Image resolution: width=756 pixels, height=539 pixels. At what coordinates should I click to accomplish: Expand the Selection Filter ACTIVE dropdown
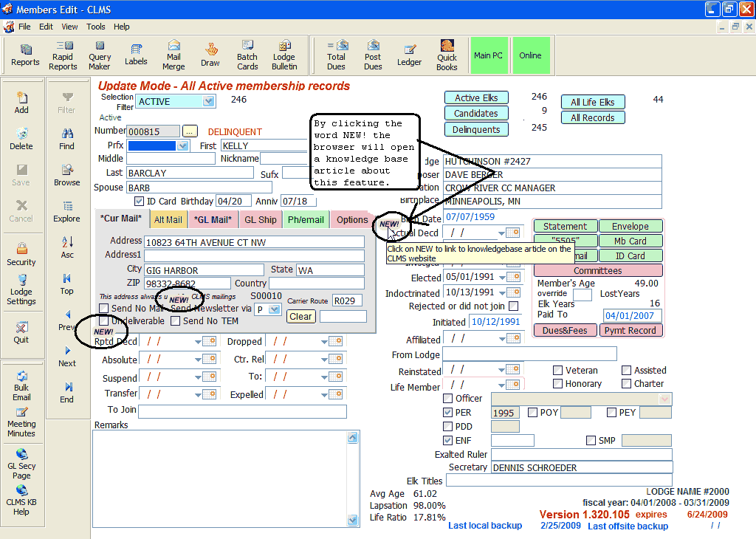click(208, 101)
